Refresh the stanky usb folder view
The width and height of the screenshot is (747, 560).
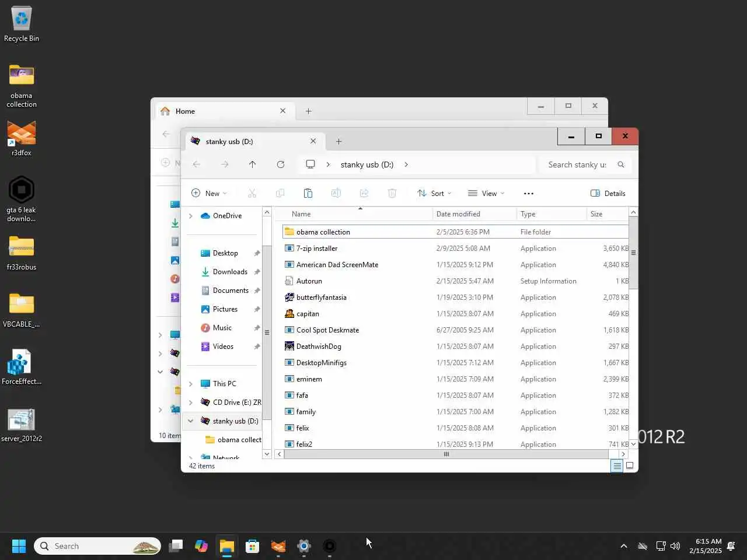point(280,164)
